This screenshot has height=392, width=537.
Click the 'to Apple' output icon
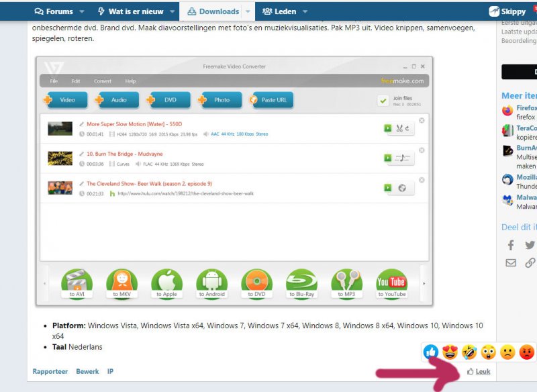166,284
